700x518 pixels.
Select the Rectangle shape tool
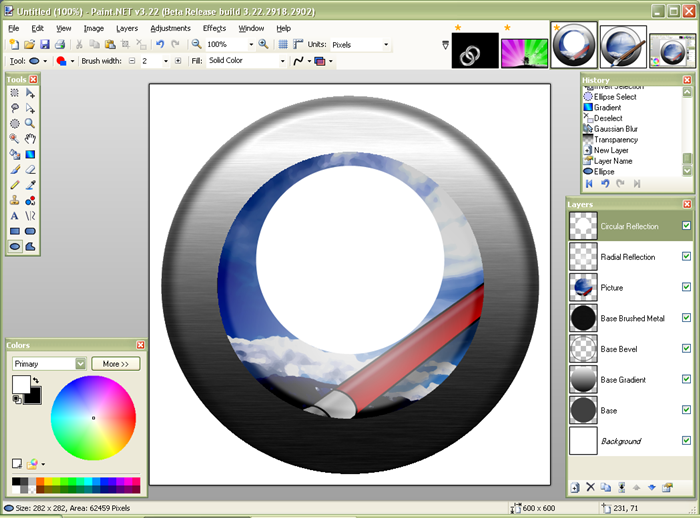(x=15, y=231)
